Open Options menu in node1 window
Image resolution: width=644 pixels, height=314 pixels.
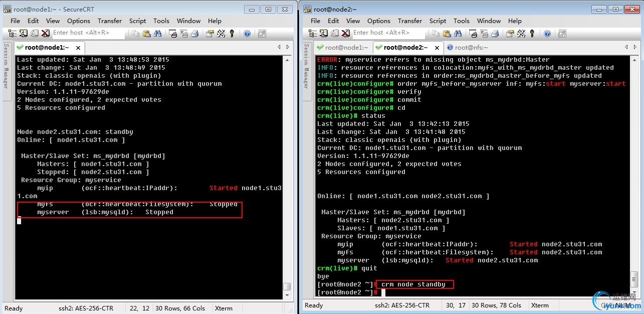pos(79,21)
